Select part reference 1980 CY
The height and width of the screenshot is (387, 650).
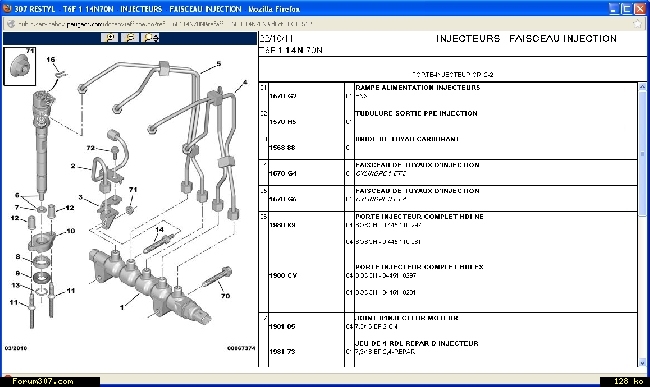[283, 276]
